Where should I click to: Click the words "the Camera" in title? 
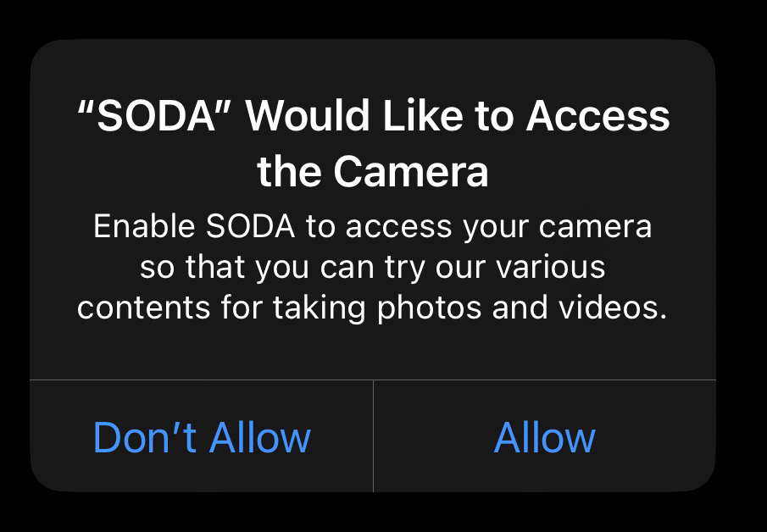tap(373, 172)
